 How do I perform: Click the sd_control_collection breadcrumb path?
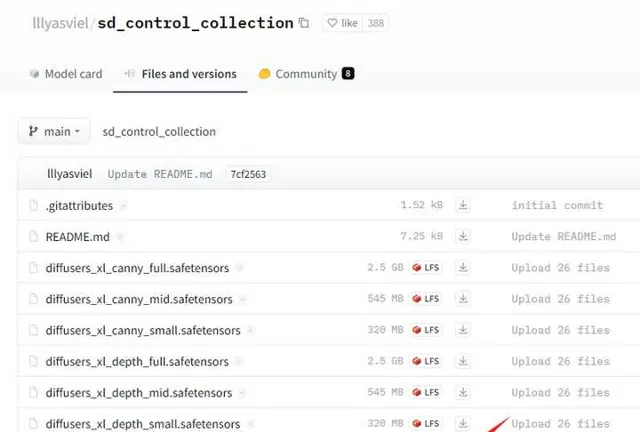(x=159, y=131)
